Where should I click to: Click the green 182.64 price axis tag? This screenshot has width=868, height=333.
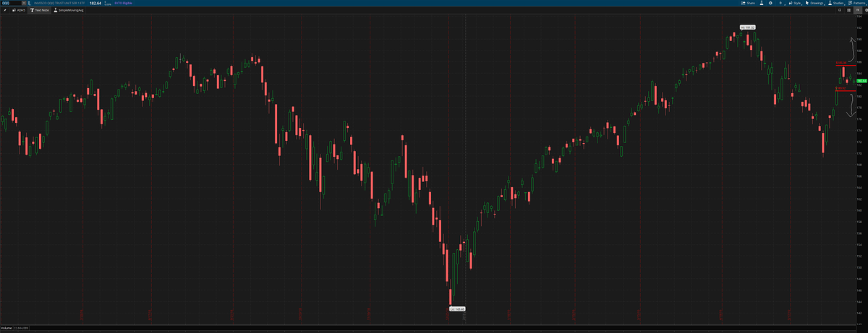(862, 81)
